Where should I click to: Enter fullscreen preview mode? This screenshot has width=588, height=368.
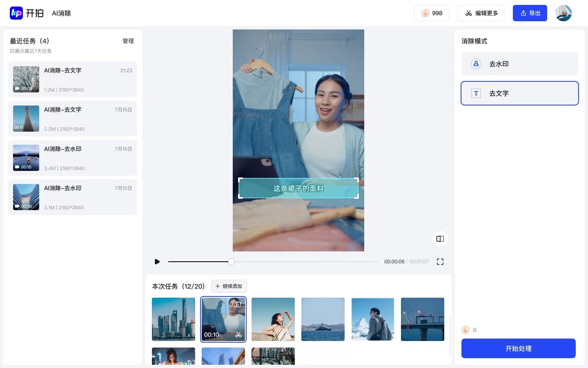[x=440, y=262]
